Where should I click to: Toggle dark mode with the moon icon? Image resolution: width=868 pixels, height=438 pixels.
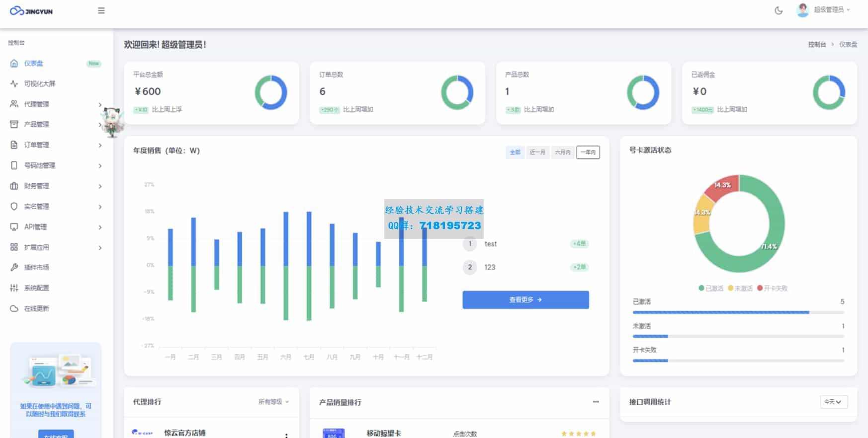point(779,10)
